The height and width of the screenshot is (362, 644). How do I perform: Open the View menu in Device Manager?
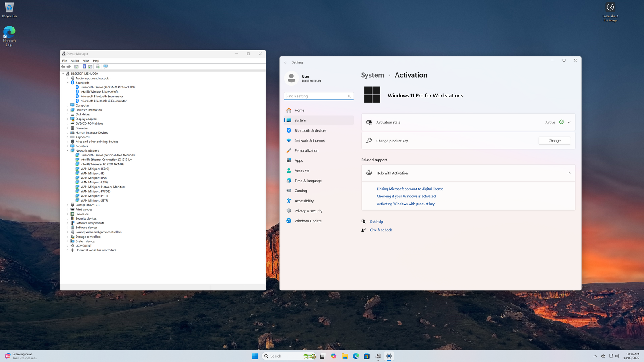click(86, 61)
